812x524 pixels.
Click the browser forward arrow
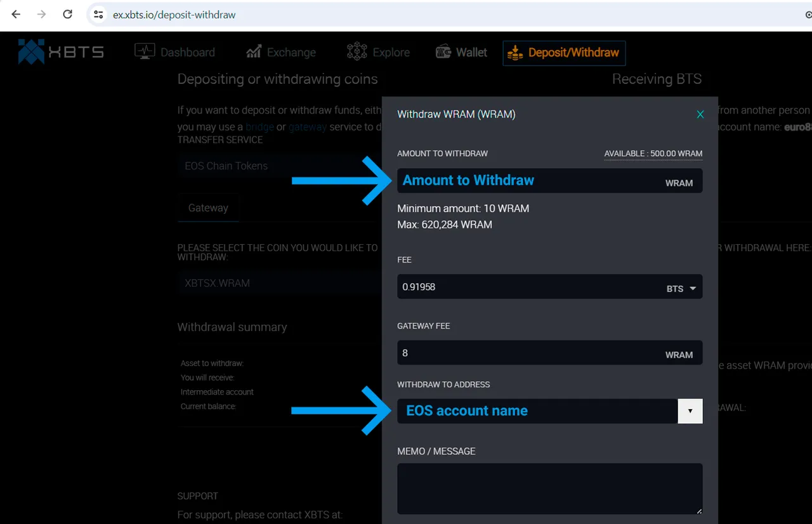pyautogui.click(x=42, y=15)
